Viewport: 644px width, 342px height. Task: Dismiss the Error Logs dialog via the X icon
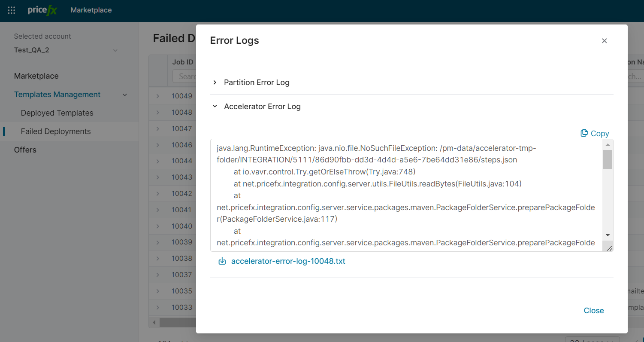pos(604,41)
